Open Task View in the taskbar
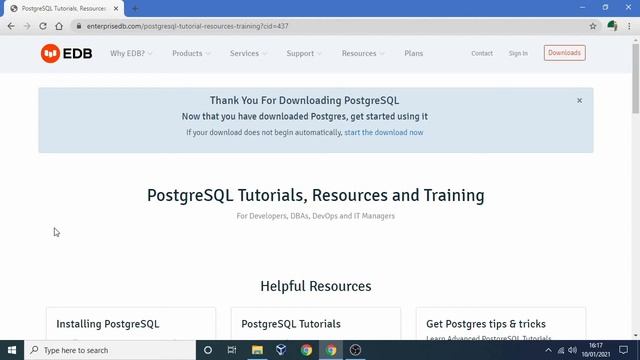 click(x=232, y=350)
